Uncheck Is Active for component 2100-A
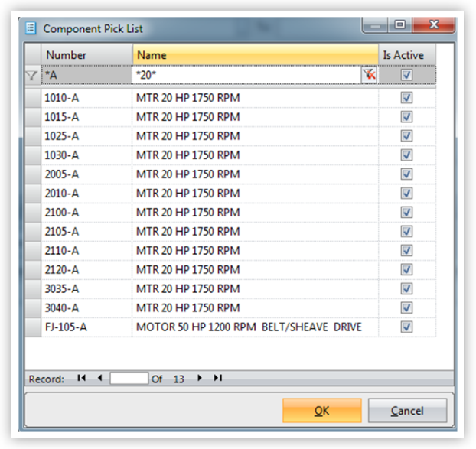 [x=406, y=213]
